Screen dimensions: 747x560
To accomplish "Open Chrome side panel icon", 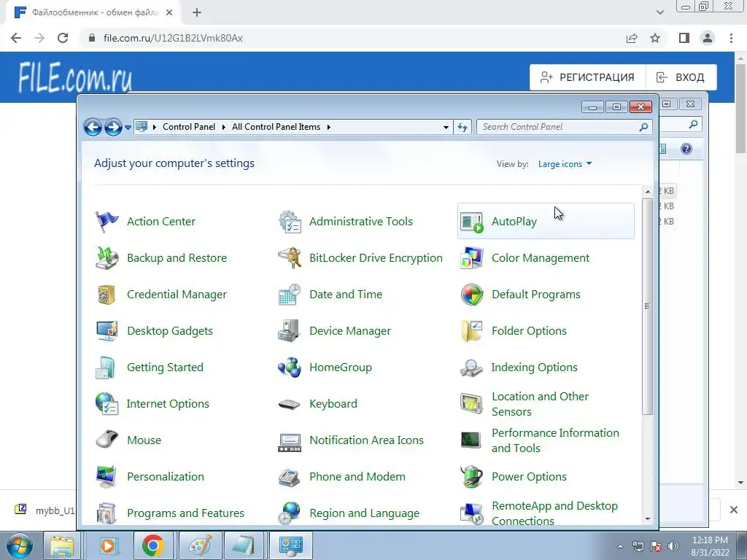I will point(684,38).
